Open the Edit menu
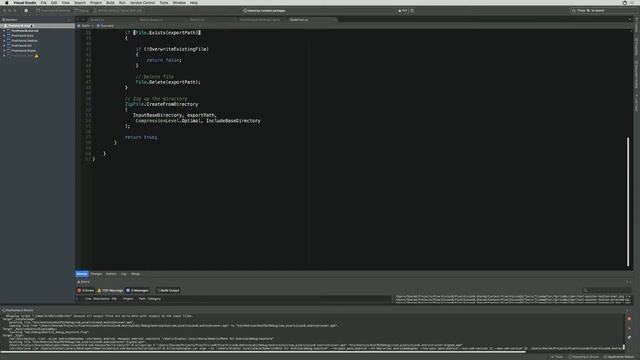The image size is (640, 360). click(54, 2)
